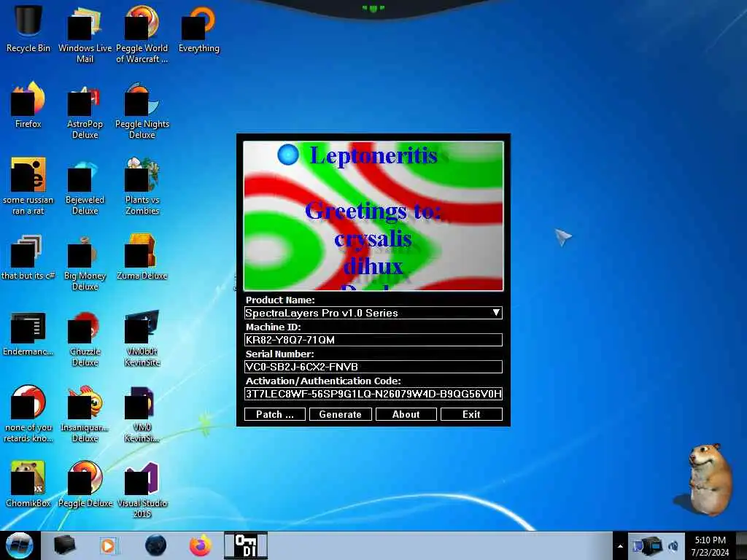
Task: Click the volume icon in system tray
Action: pos(673,545)
